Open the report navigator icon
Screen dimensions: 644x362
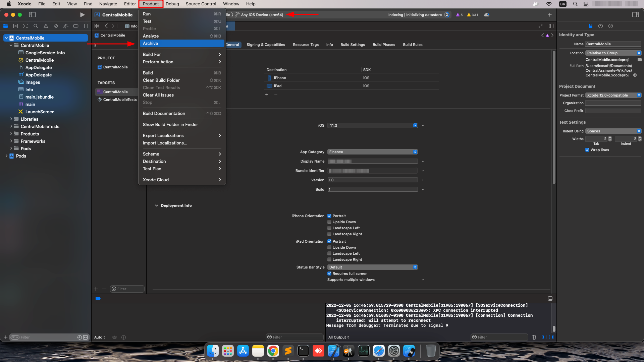coord(86,26)
